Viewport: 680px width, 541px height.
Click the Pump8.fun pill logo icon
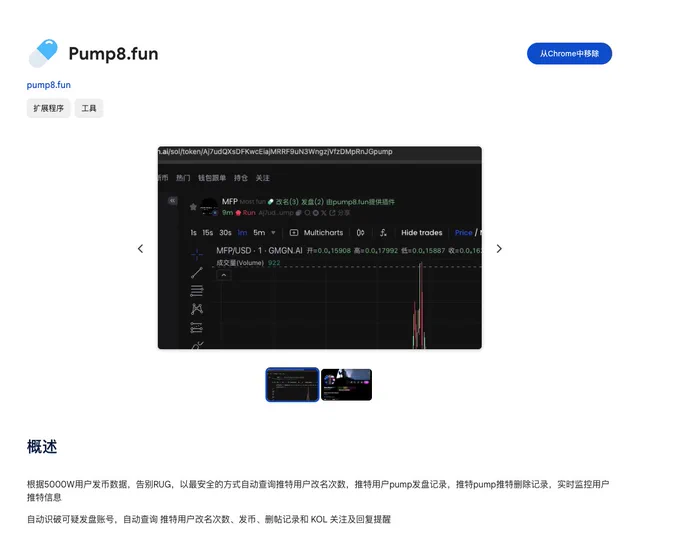(x=43, y=53)
